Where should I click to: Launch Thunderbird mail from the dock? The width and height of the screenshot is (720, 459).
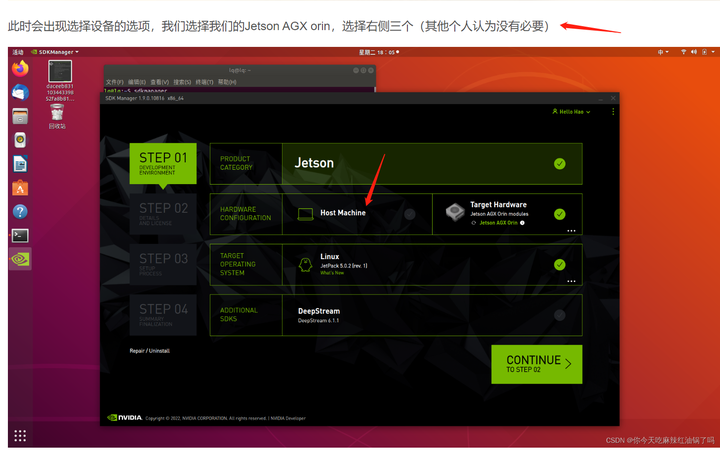tap(20, 93)
